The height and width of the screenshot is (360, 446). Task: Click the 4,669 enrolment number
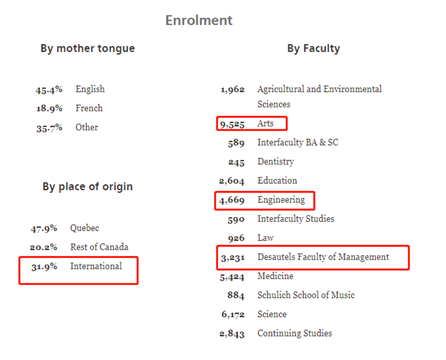coord(232,200)
